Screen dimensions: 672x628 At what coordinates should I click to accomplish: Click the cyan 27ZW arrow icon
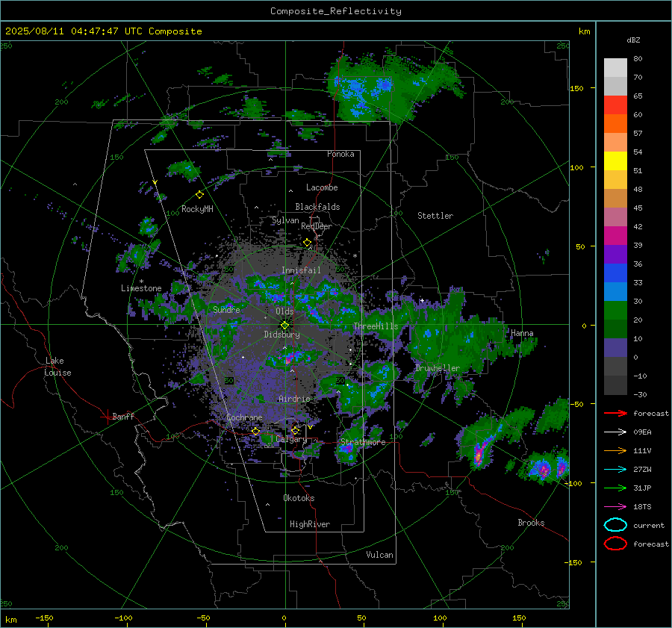615,470
